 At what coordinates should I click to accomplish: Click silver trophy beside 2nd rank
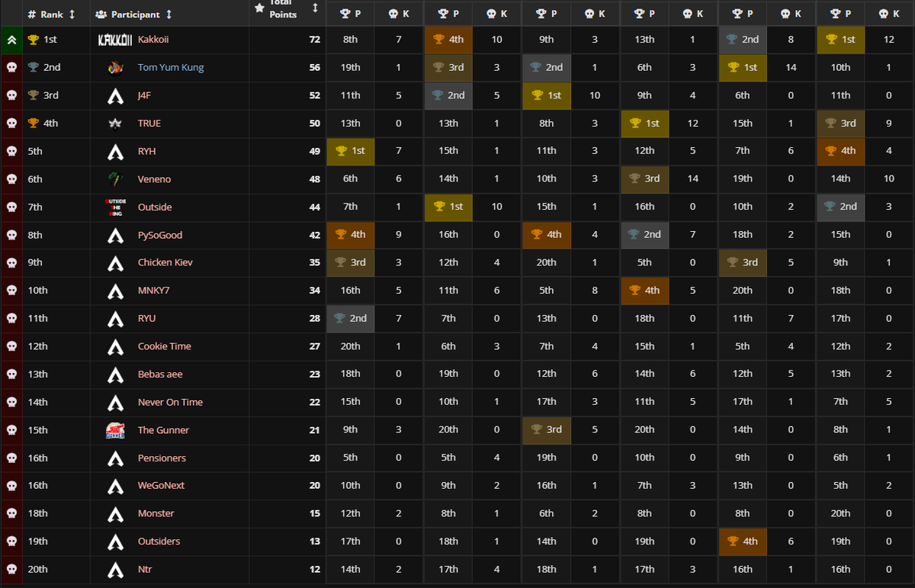(33, 67)
